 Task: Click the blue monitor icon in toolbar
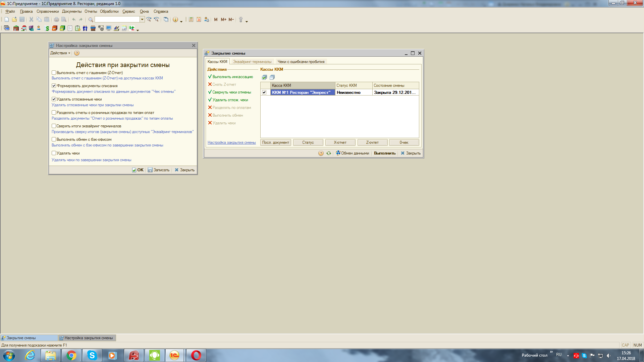[109, 28]
